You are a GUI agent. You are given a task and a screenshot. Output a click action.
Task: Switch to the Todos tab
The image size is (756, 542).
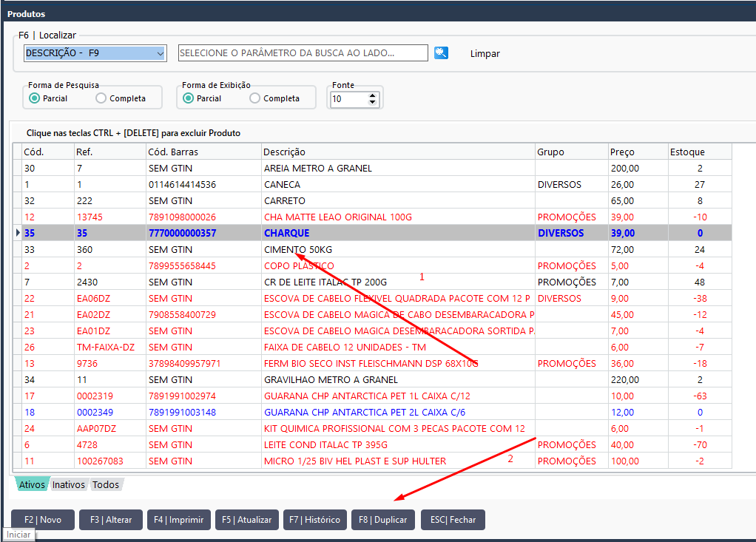pos(106,484)
